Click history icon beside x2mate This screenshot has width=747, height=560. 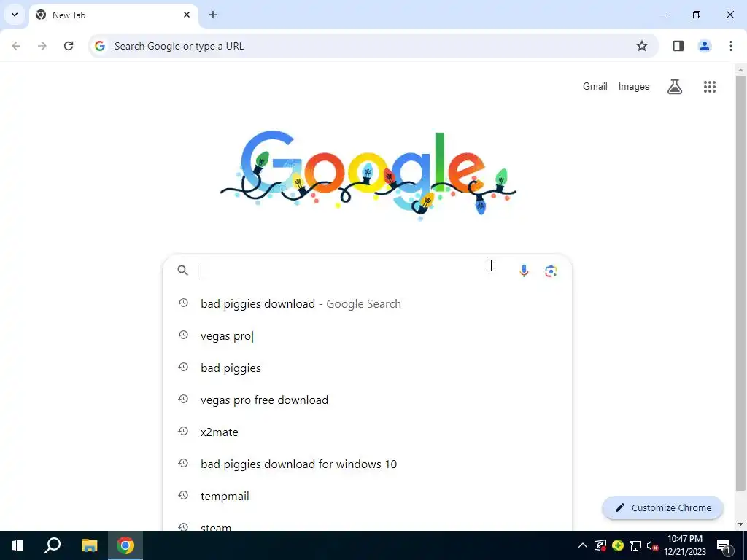point(183,432)
